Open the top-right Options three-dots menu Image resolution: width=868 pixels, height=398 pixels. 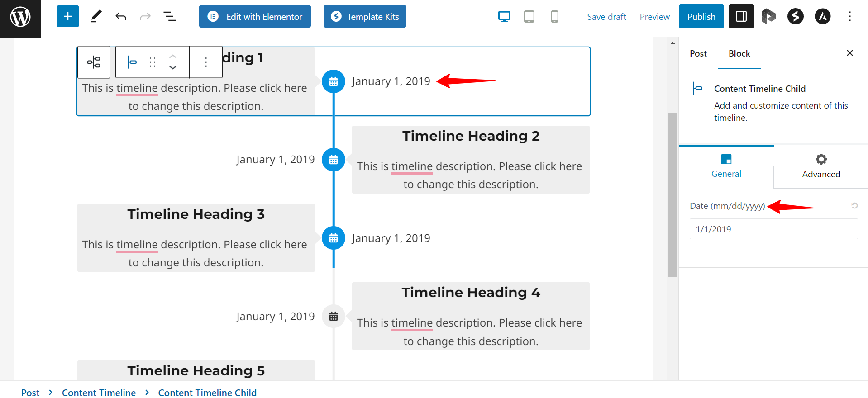849,17
